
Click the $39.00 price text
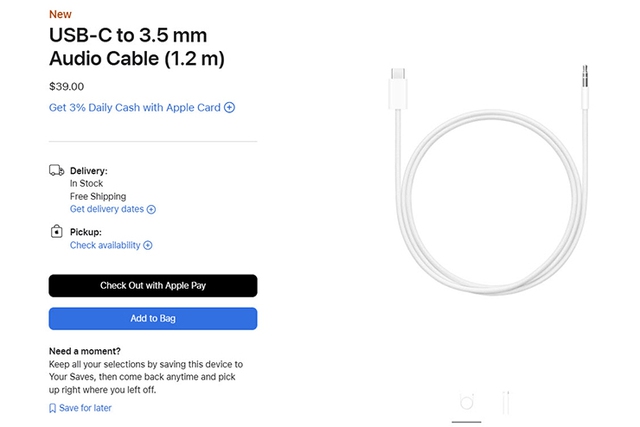[67, 87]
